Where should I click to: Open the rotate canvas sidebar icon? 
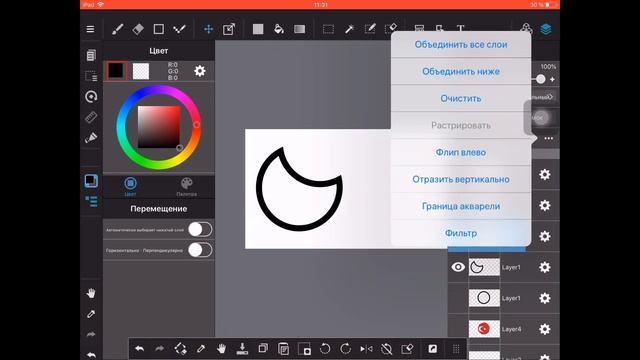(x=91, y=97)
